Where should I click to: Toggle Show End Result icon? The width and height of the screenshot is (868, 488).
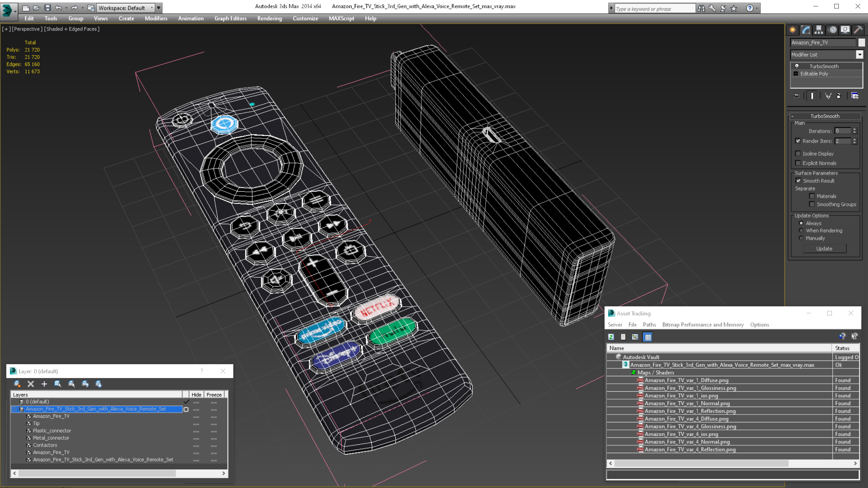[x=812, y=96]
